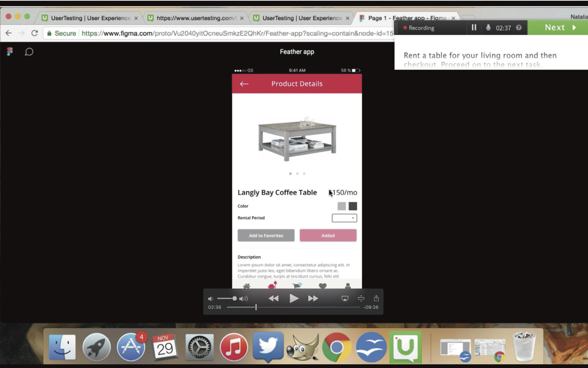This screenshot has width=588, height=368.
Task: Open the favorites heart icon in nav bar
Action: pyautogui.click(x=322, y=286)
